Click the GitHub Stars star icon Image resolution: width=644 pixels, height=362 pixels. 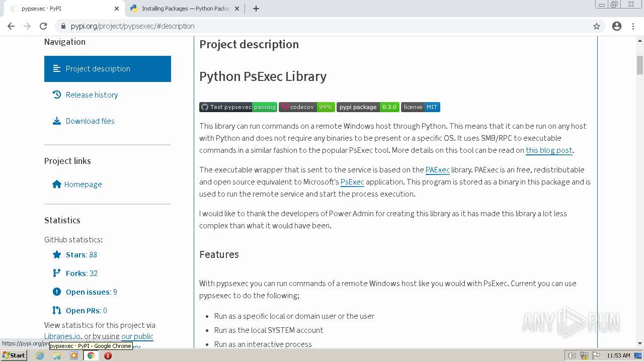pyautogui.click(x=57, y=254)
